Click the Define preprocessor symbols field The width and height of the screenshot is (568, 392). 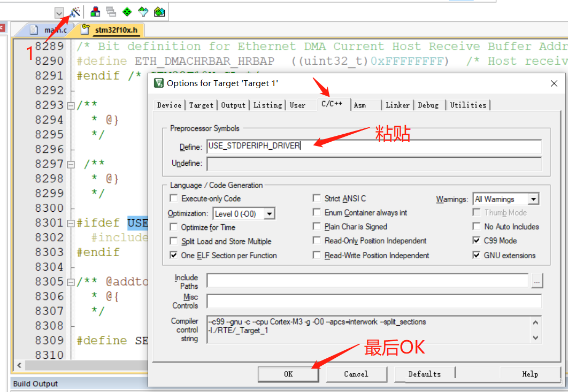click(x=374, y=147)
